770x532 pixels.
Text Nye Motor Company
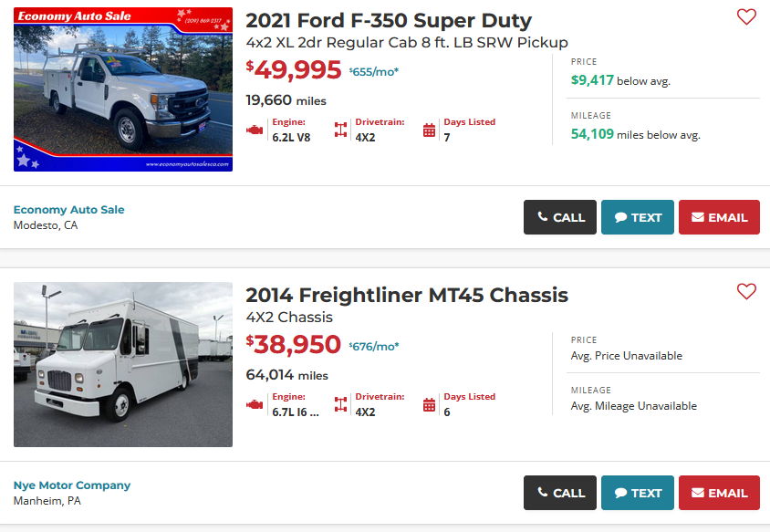[x=638, y=493]
